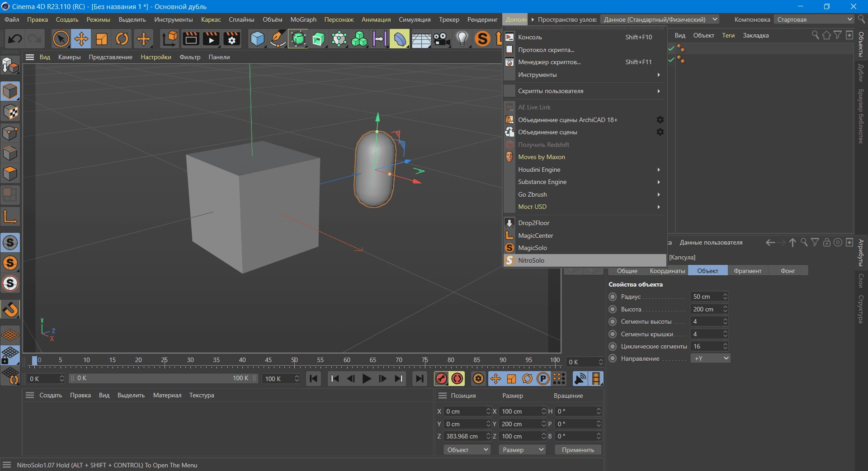Screen dimensions: 868x471
Task: Click the timeline playhead at frame 0
Action: point(35,360)
